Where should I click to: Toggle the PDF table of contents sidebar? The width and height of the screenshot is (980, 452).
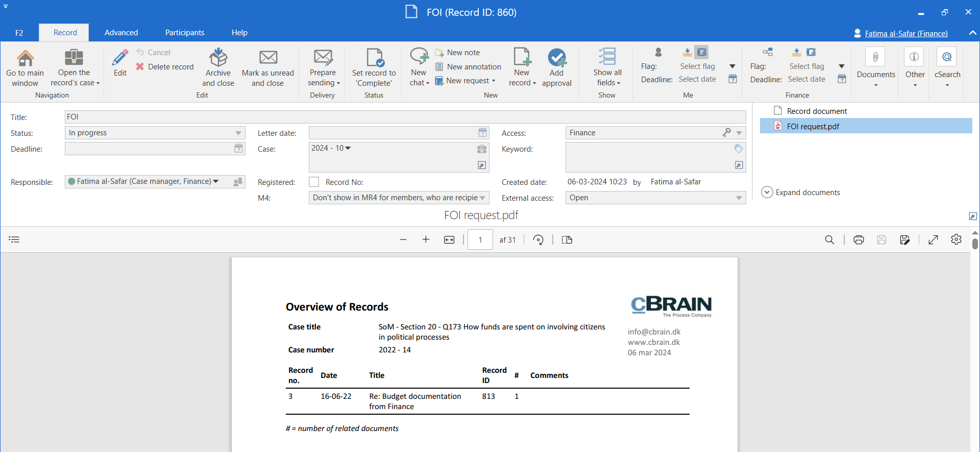click(14, 240)
